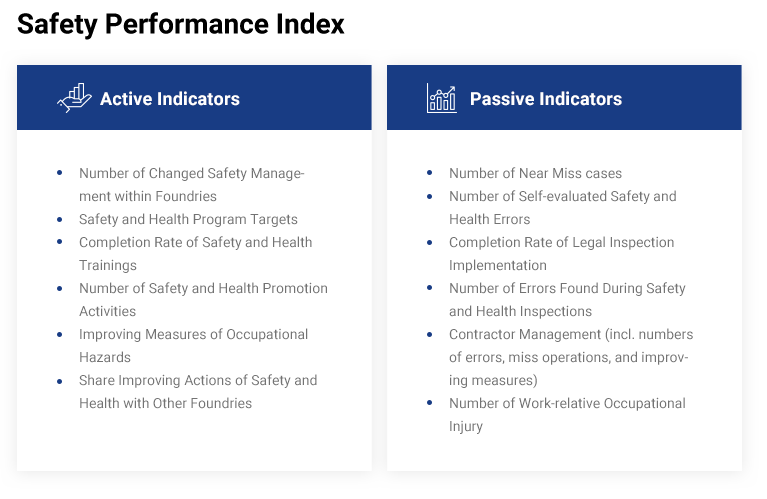The image size is (767, 499).
Task: Click Completion Rate of Legal Inspection Implementation
Action: pyautogui.click(x=562, y=253)
